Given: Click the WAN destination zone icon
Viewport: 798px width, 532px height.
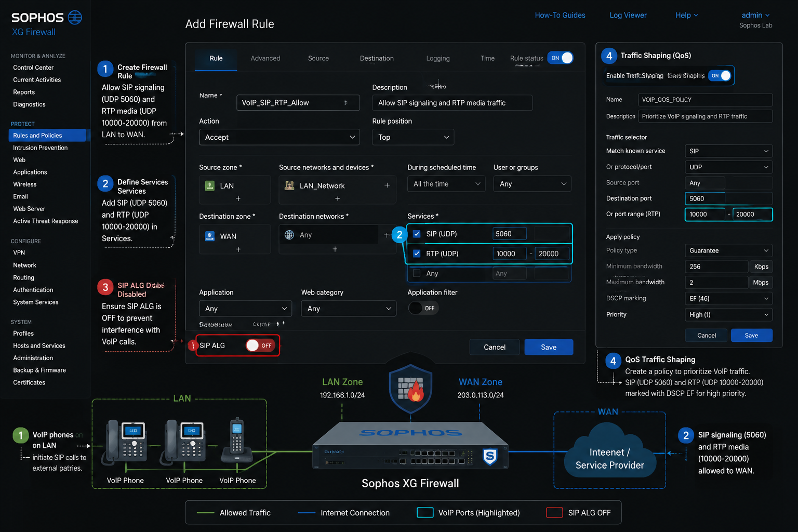Looking at the screenshot, I should point(210,236).
